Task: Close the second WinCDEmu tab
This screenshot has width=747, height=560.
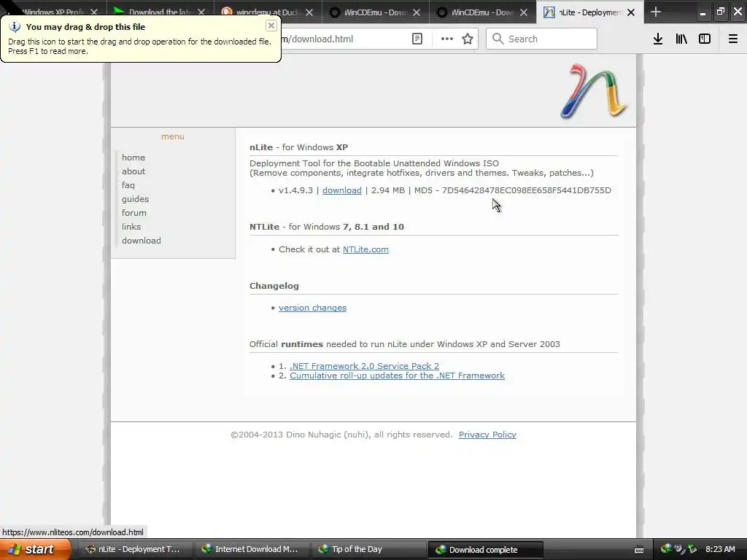Action: [524, 12]
